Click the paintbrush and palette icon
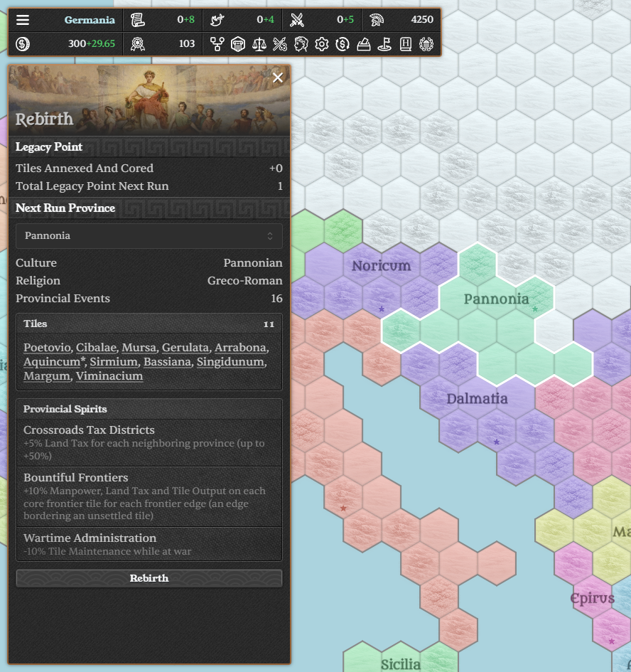The width and height of the screenshot is (631, 672). click(280, 44)
